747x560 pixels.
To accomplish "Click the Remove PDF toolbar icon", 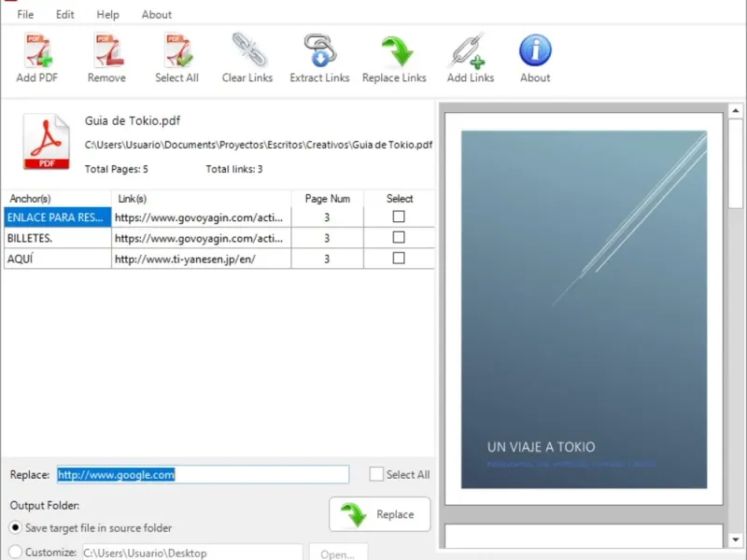I will click(107, 51).
